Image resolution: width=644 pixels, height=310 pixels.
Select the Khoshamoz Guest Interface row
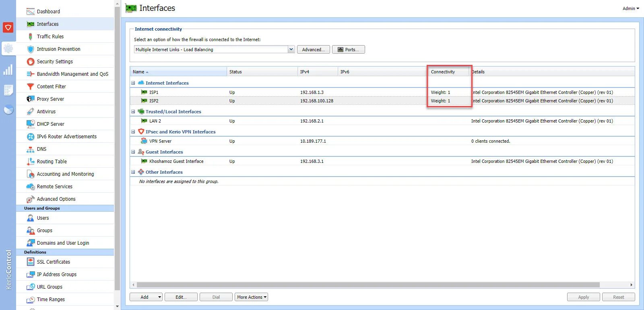(x=382, y=161)
